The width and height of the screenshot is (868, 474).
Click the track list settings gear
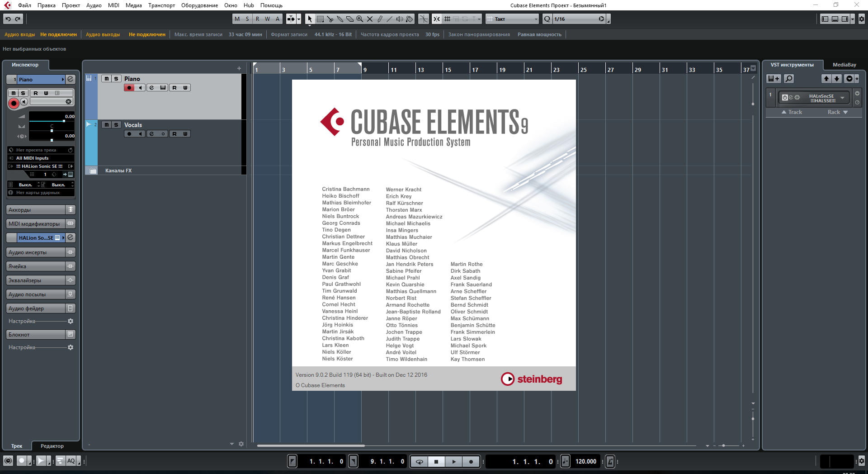[241, 444]
